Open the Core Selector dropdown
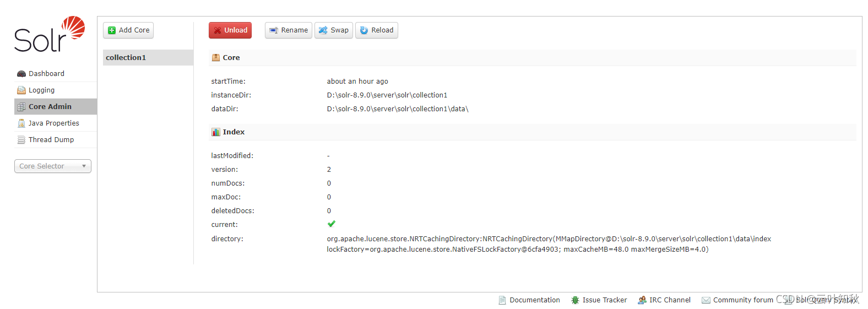Image resolution: width=868 pixels, height=309 pixels. 53,166
